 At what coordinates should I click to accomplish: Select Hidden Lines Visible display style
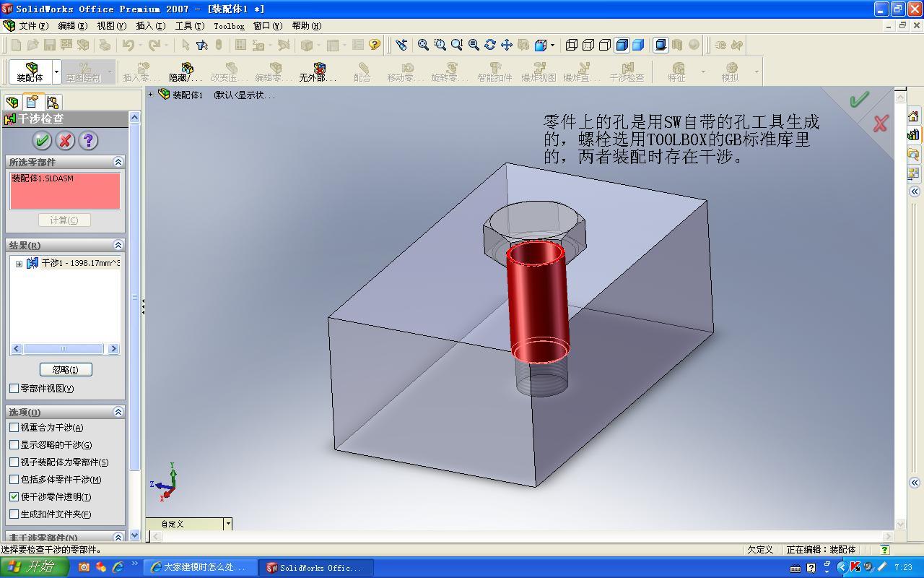[588, 45]
